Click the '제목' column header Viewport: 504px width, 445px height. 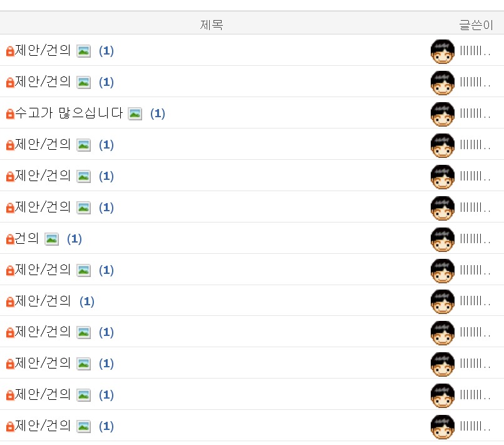[212, 25]
